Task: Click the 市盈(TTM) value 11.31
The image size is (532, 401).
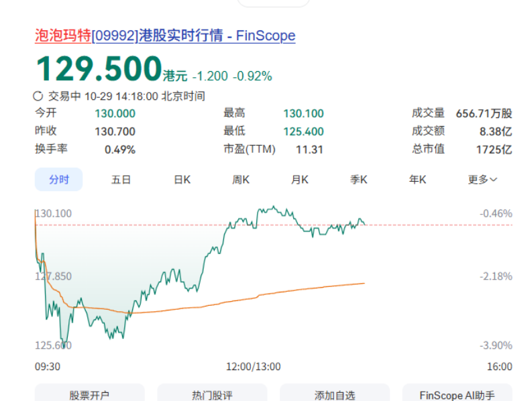Action: 309,150
